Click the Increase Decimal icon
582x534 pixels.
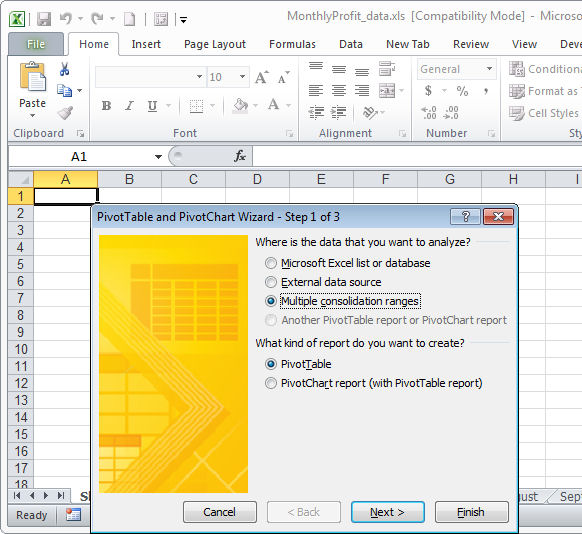429,112
